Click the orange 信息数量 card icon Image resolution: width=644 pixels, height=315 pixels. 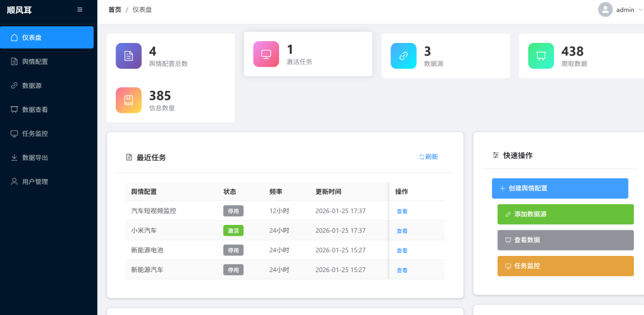click(x=129, y=100)
